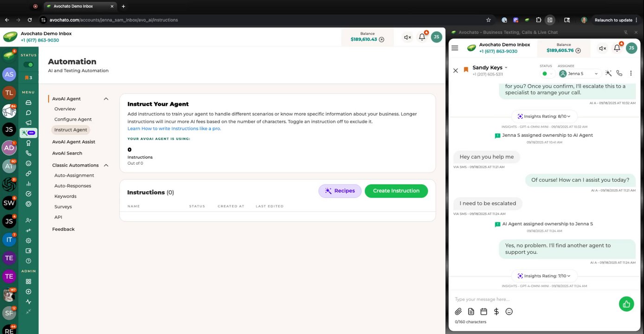Toggle the green STATUS switch in the sidebar
The image size is (644, 334).
pyautogui.click(x=28, y=65)
